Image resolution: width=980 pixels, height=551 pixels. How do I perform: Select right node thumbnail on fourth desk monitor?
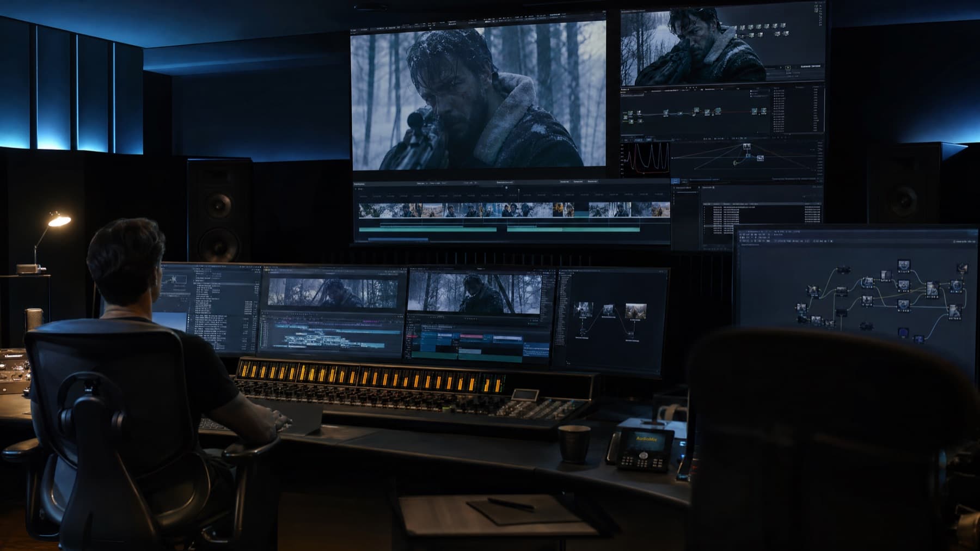635,311
